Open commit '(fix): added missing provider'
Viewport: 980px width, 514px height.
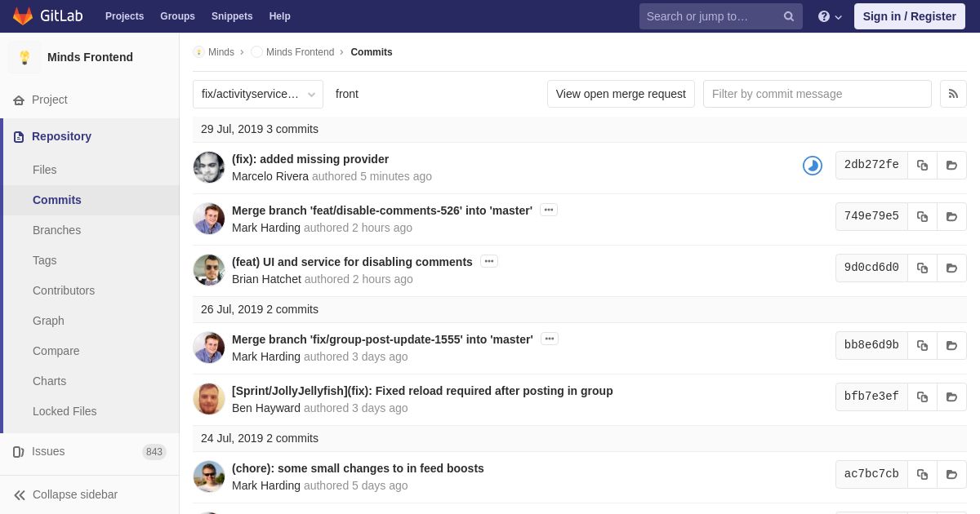point(310,159)
